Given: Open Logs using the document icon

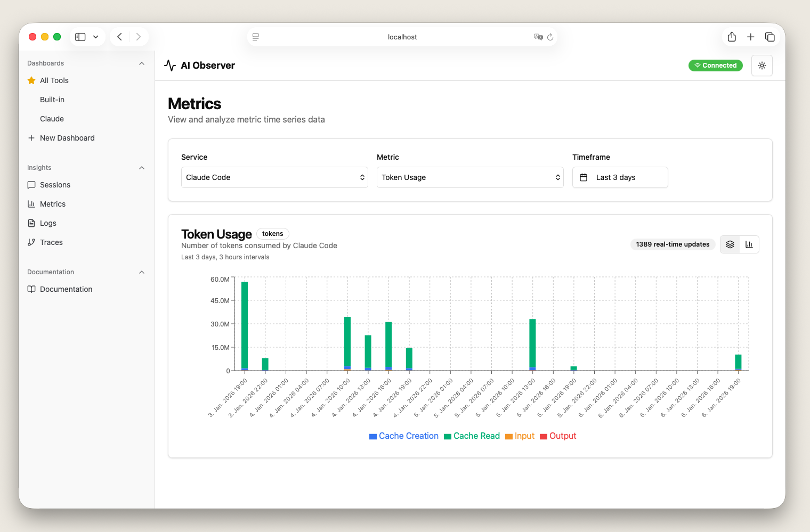Looking at the screenshot, I should click(x=32, y=223).
